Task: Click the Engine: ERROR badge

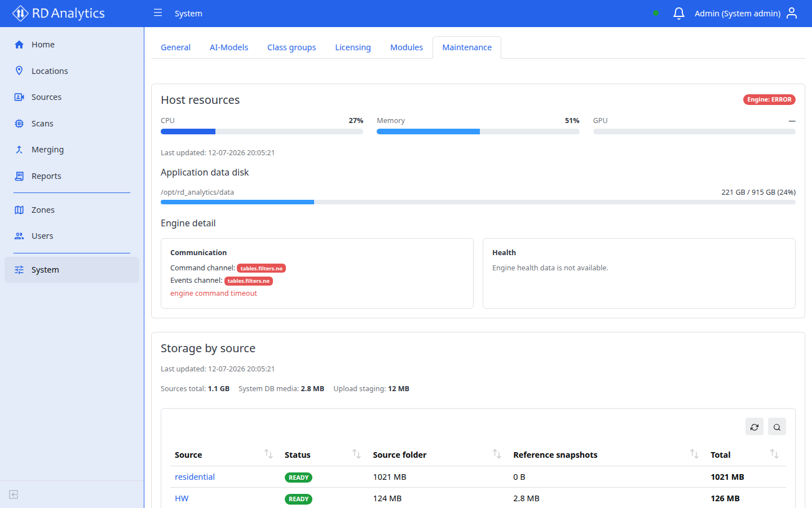Action: [769, 99]
